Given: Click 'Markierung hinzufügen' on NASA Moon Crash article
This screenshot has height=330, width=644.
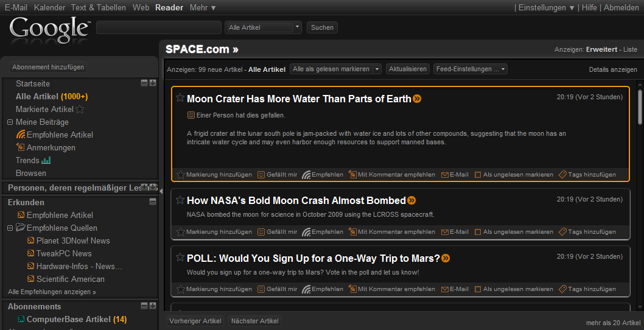Looking at the screenshot, I should [214, 232].
